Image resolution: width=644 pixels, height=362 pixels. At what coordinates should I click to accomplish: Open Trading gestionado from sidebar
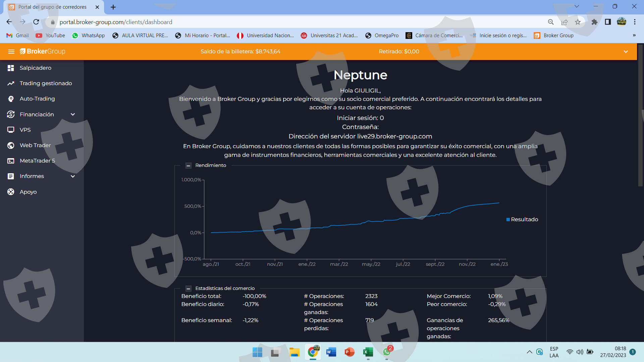coord(46,83)
